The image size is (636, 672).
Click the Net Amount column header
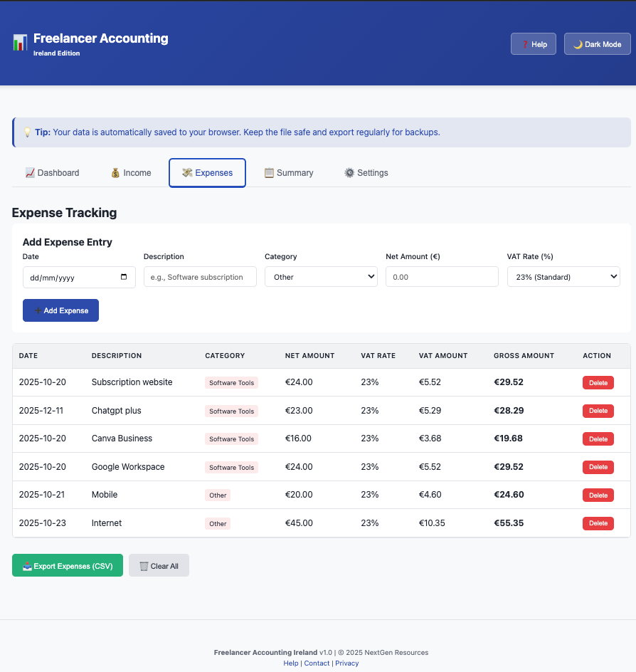pyautogui.click(x=309, y=355)
